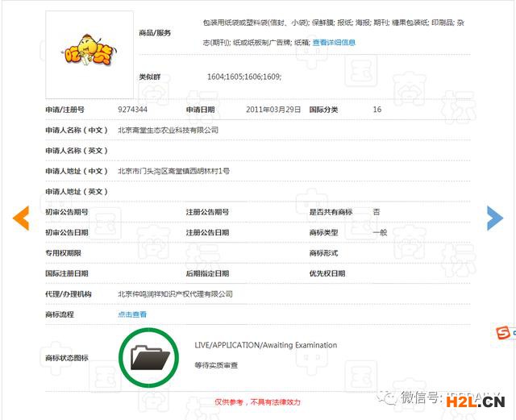Click the similar group codes 1604;1605;1606;1609
The width and height of the screenshot is (516, 420).
click(244, 77)
